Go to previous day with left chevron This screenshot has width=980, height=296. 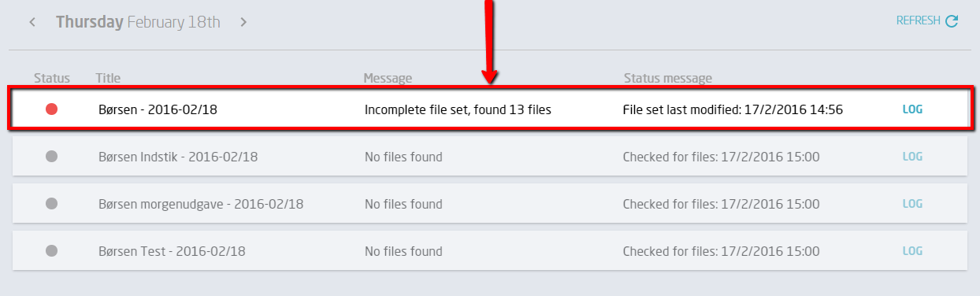pyautogui.click(x=32, y=22)
